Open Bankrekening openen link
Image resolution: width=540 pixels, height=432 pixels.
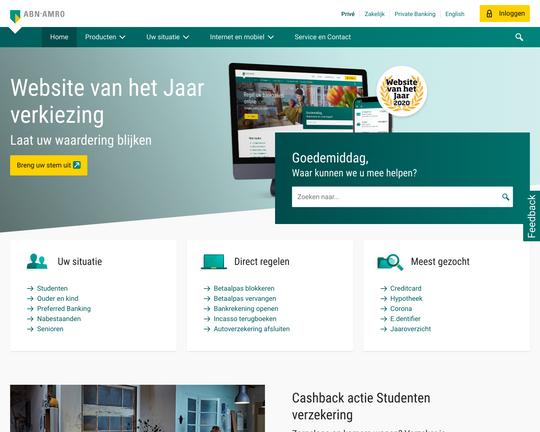pos(246,309)
